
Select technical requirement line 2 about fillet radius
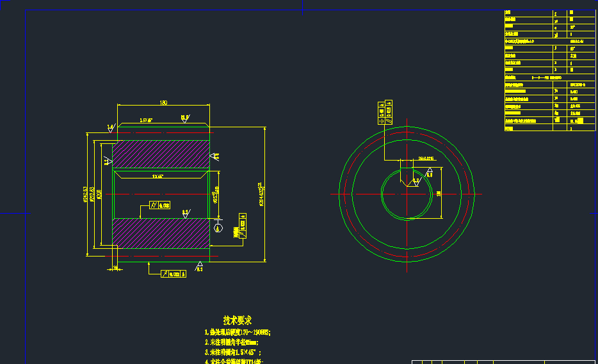click(x=231, y=343)
